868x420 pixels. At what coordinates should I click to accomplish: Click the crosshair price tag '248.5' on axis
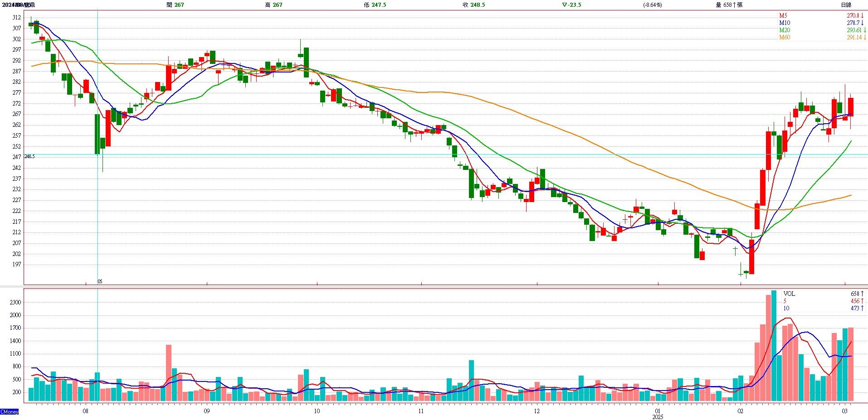(x=29, y=157)
